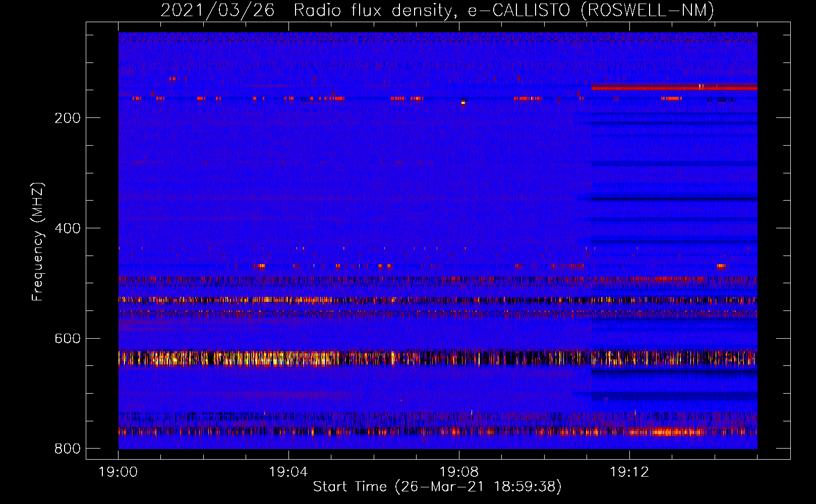Click the 'Start Time (26-Mar-21 18:59:38)' label

(437, 487)
